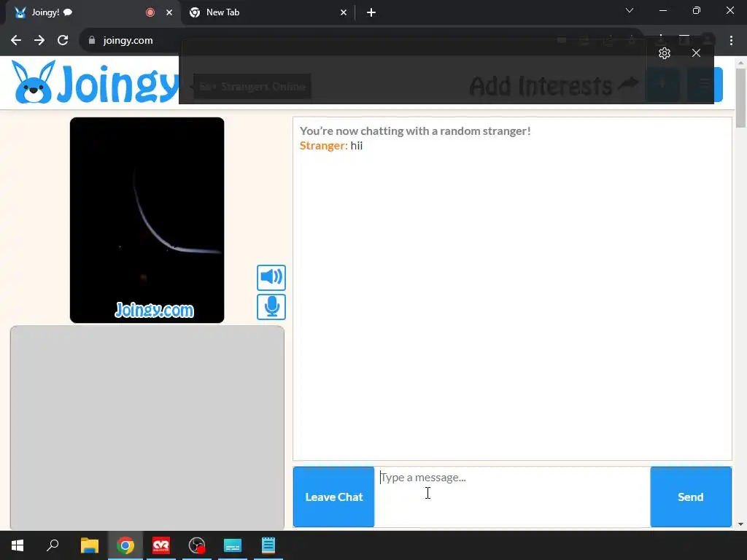The height and width of the screenshot is (560, 747).
Task: Dismiss the dark overlay with its X
Action: (x=696, y=52)
